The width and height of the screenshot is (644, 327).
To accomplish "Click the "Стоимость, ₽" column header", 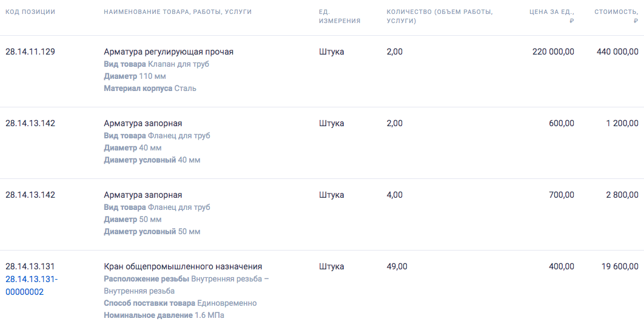I will [616, 16].
